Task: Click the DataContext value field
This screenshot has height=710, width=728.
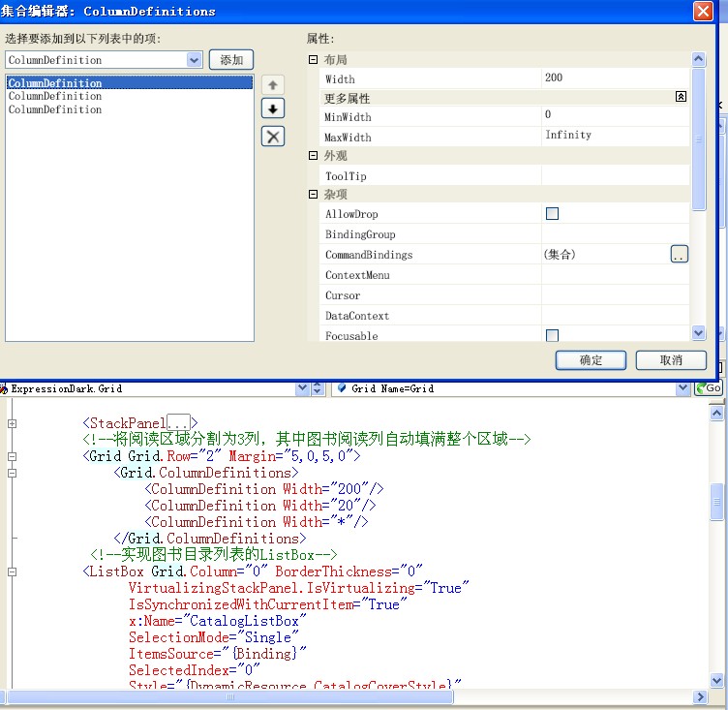Action: click(x=615, y=316)
